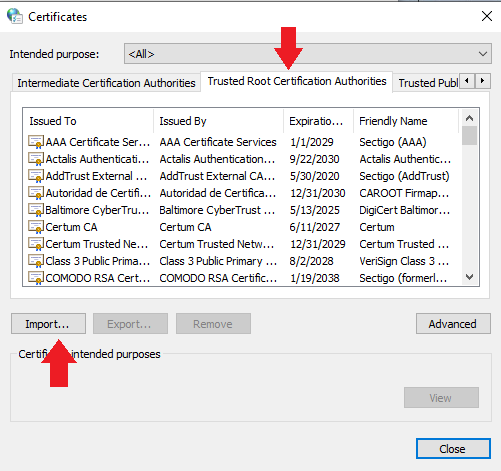The height and width of the screenshot is (471, 501).
Task: Sort by the Friendly Name column header
Action: (x=406, y=121)
